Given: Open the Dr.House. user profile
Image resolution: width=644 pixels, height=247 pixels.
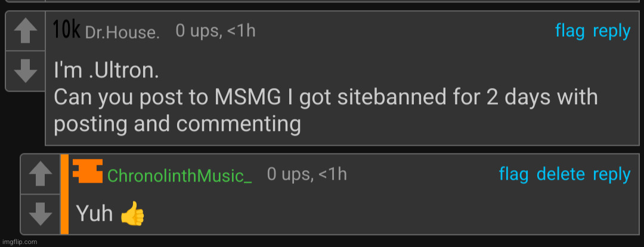Looking at the screenshot, I should click(122, 32).
